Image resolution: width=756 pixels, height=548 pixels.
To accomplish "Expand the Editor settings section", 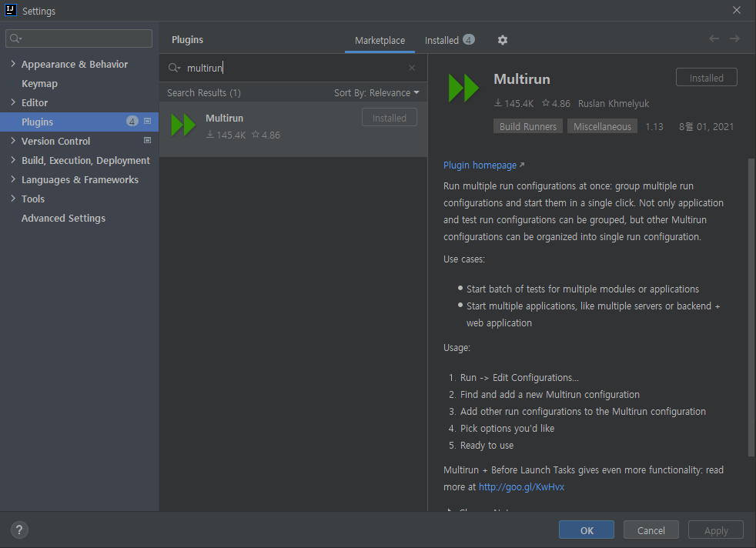I will (x=13, y=102).
